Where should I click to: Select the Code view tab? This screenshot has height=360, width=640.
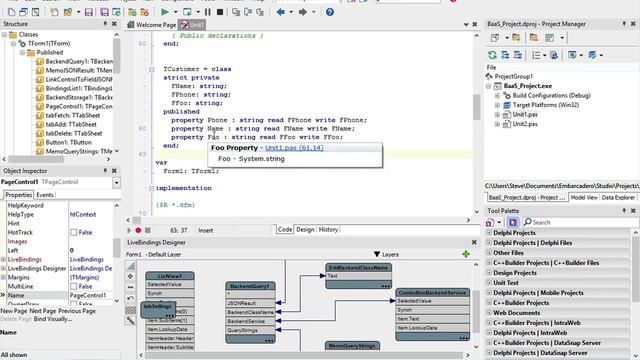tap(284, 229)
